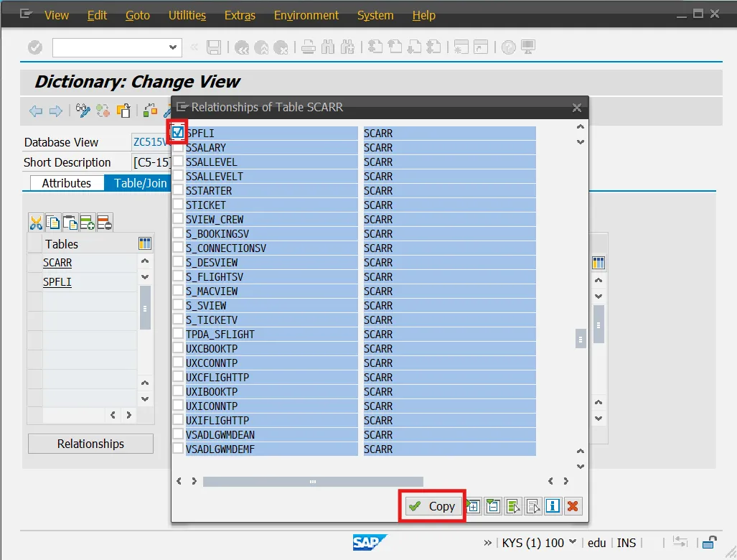Click the Copy button in the dialog
737x560 pixels.
[433, 506]
